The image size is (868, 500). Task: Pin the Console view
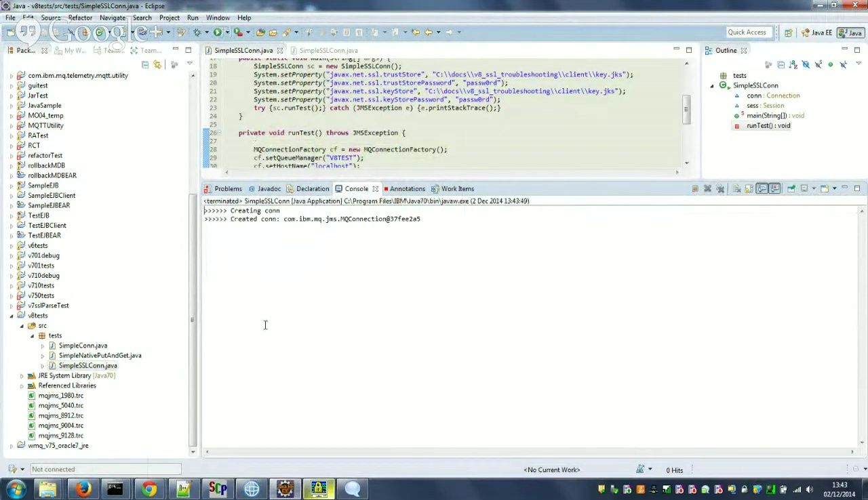791,188
